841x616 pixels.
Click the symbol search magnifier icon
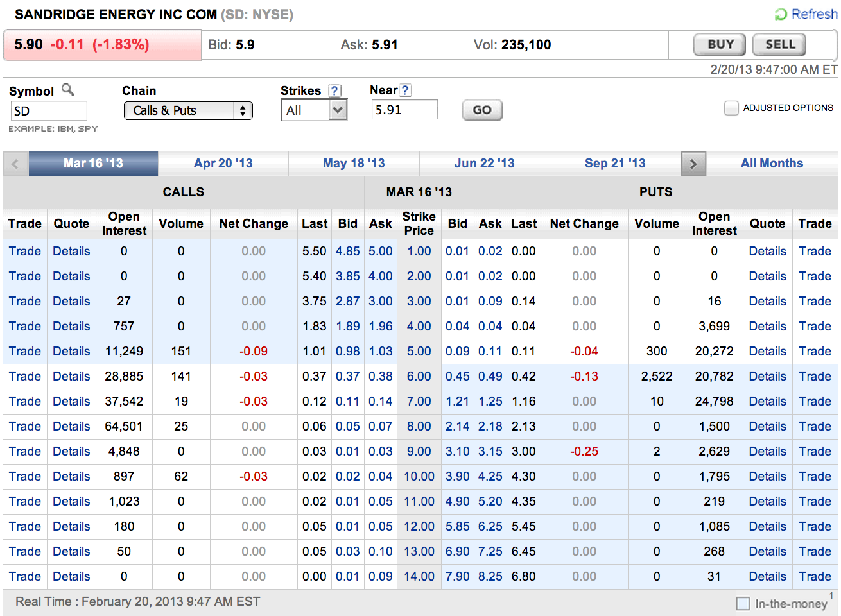pyautogui.click(x=67, y=90)
